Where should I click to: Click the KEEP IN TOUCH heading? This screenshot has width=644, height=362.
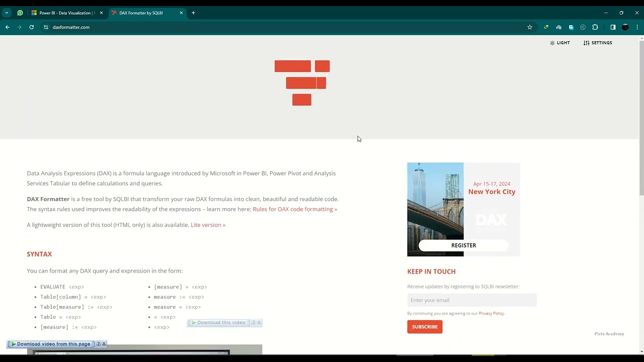(431, 271)
